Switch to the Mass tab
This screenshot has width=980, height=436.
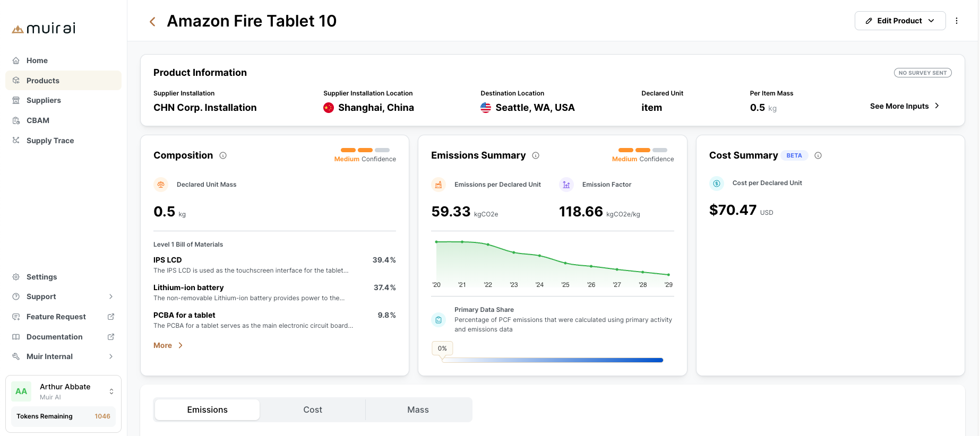(x=418, y=409)
